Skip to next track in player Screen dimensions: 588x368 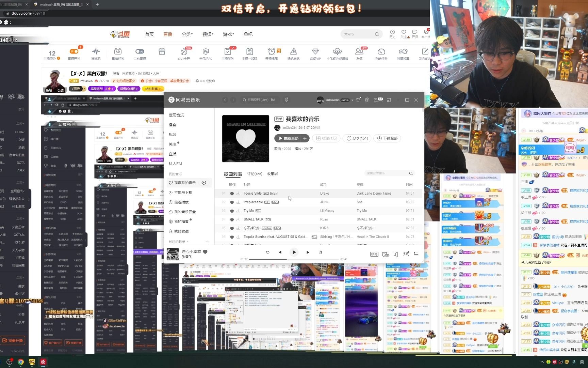coord(308,252)
